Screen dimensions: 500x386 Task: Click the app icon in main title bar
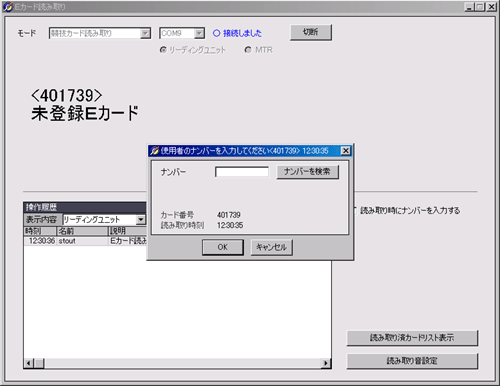(x=8, y=7)
